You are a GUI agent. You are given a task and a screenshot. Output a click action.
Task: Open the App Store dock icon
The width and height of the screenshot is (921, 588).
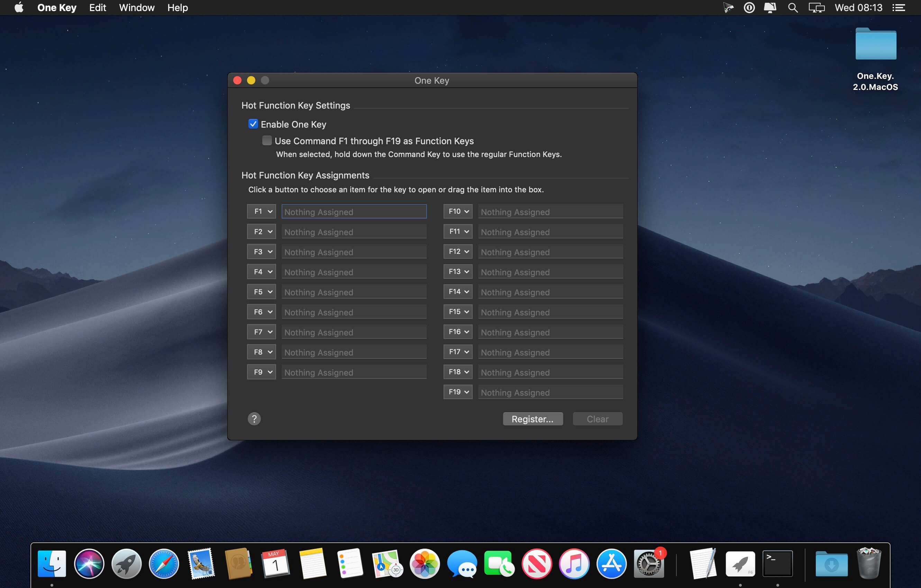(611, 563)
